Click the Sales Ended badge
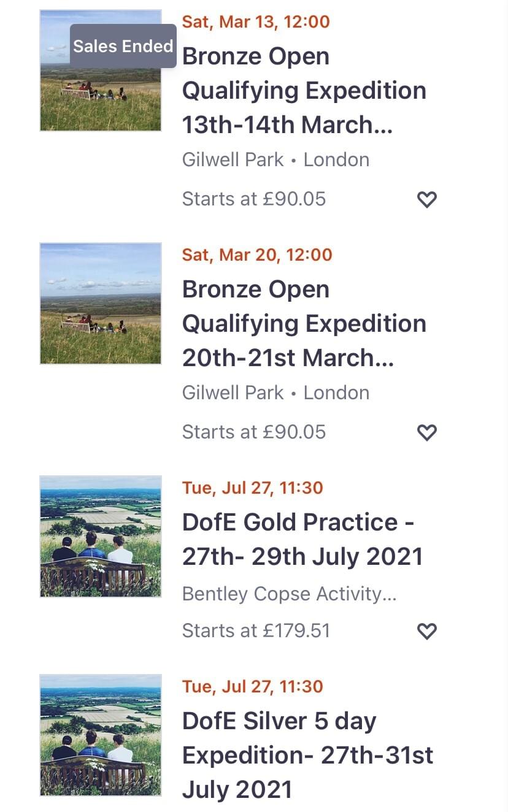Screen dimensions: 508x812 pyautogui.click(x=123, y=46)
